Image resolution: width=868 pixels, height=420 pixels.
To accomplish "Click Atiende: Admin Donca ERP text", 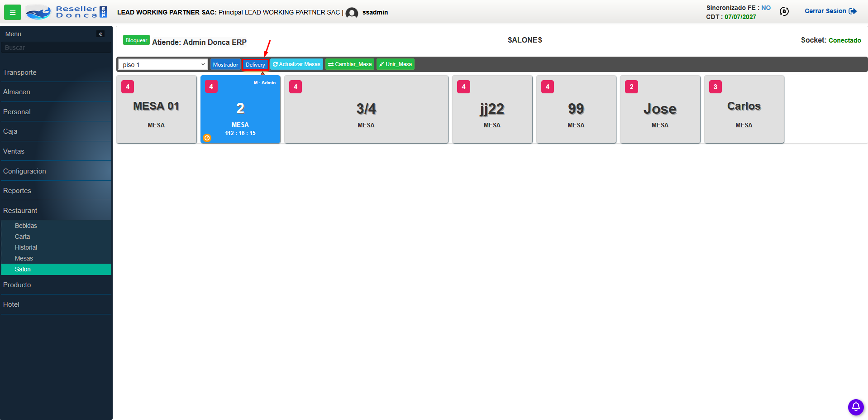I will pos(199,42).
